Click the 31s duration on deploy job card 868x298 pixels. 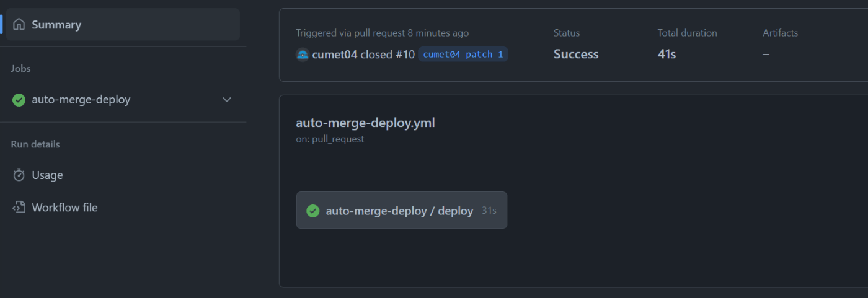point(489,211)
